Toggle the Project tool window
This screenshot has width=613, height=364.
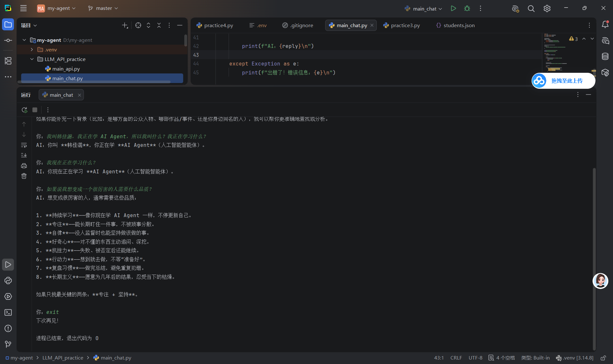[8, 25]
